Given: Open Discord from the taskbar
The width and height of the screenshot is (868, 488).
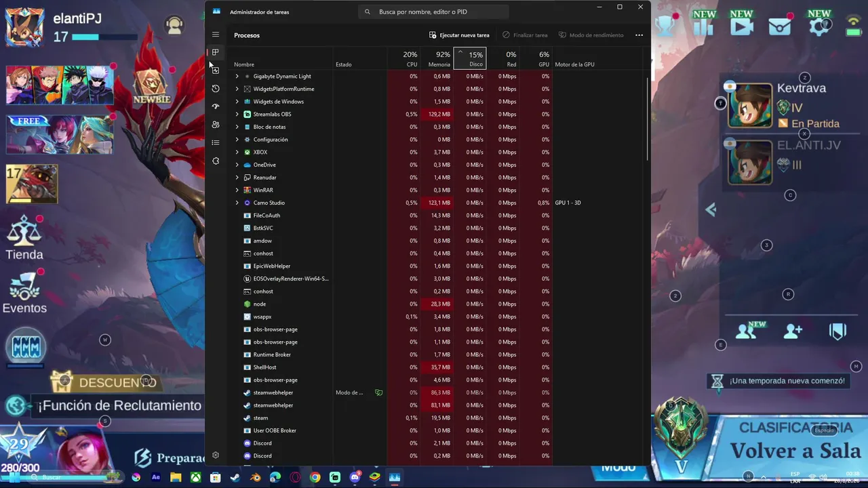Looking at the screenshot, I should click(x=355, y=477).
